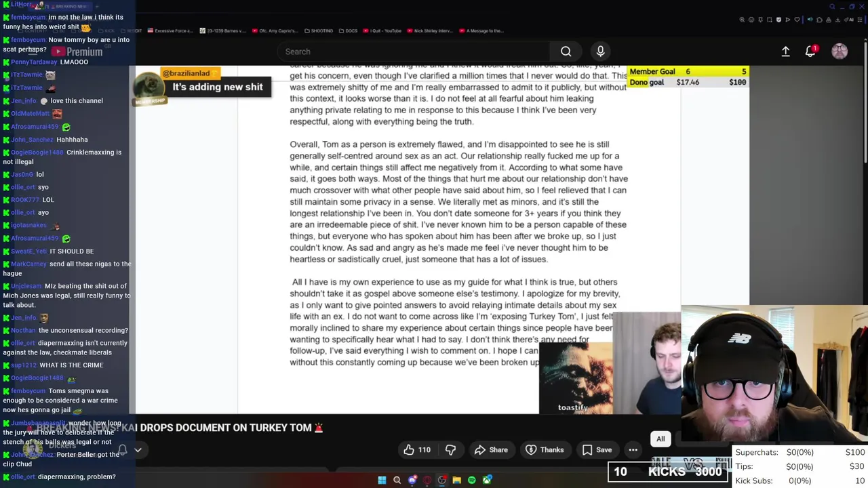Viewport: 868px width, 488px height.
Task: Open File Explorer from the taskbar
Action: [x=457, y=481]
